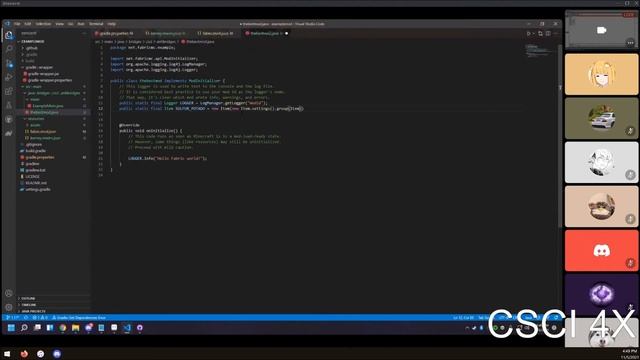The image size is (640, 360).
Task: Open the Search view in activity bar
Action: 9,49
